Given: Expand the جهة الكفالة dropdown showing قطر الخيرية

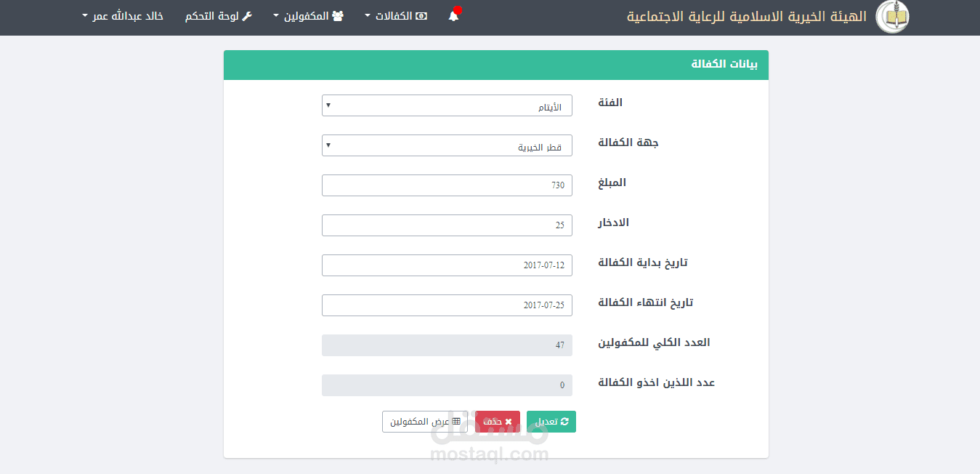Looking at the screenshot, I should coord(447,145).
